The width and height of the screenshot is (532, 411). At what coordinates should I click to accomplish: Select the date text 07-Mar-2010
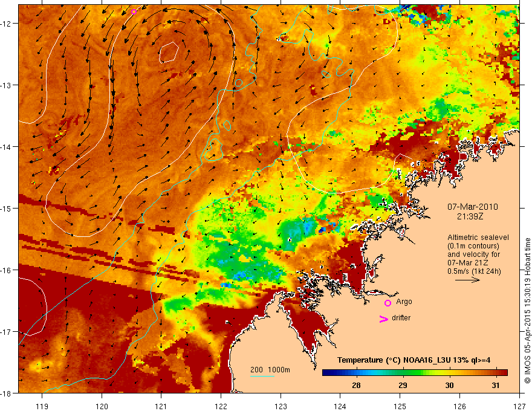(472, 207)
